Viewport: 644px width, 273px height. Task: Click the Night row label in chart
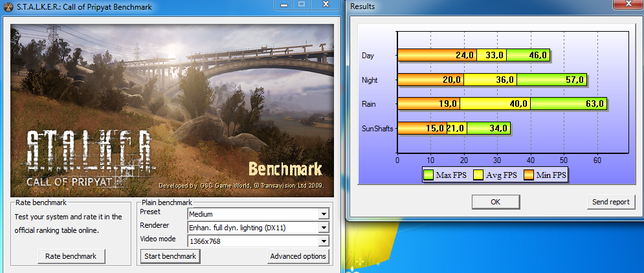point(370,80)
